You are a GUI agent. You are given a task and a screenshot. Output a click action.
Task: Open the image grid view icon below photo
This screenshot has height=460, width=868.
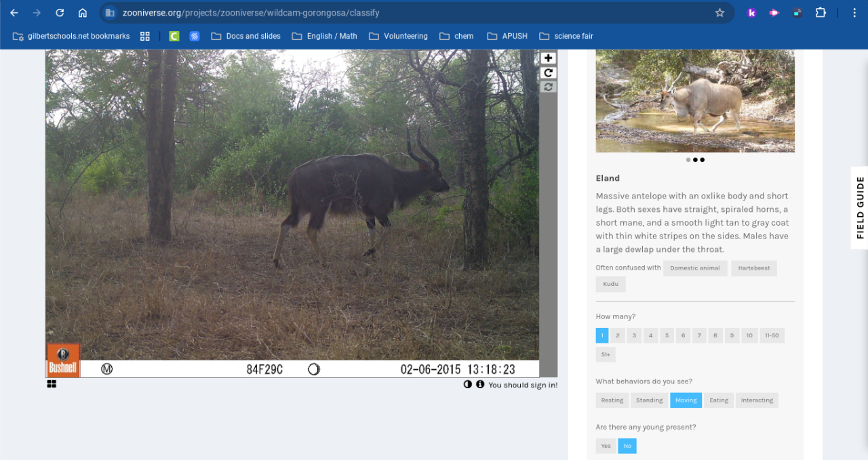tap(52, 384)
